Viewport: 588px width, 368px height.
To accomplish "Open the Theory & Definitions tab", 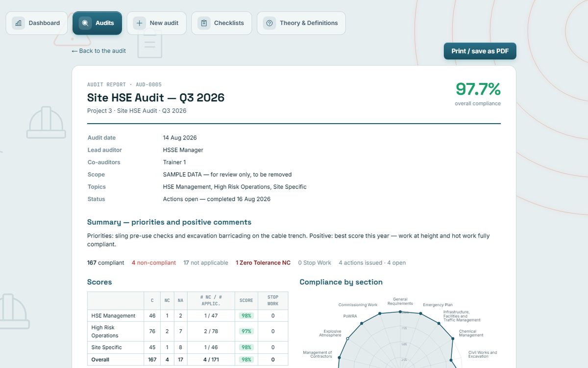I will [301, 23].
